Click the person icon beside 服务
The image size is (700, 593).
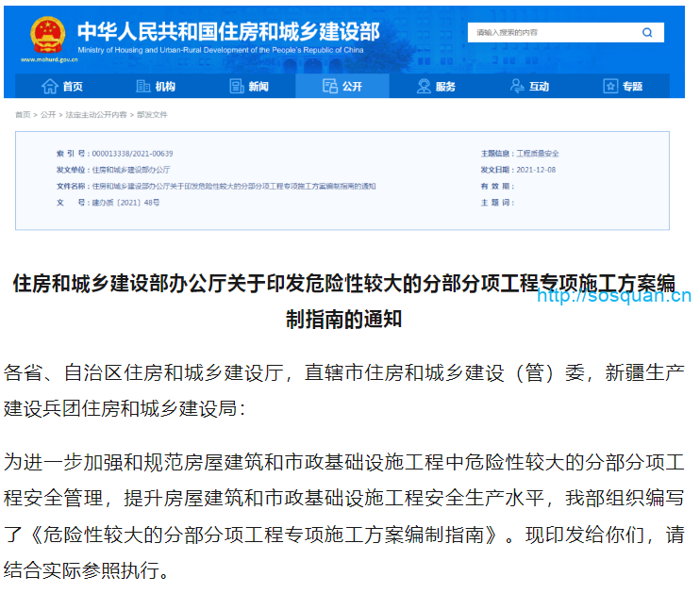tap(424, 86)
